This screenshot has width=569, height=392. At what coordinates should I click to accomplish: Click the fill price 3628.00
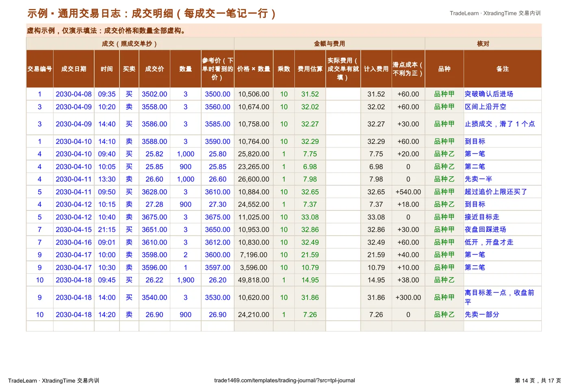pyautogui.click(x=154, y=192)
